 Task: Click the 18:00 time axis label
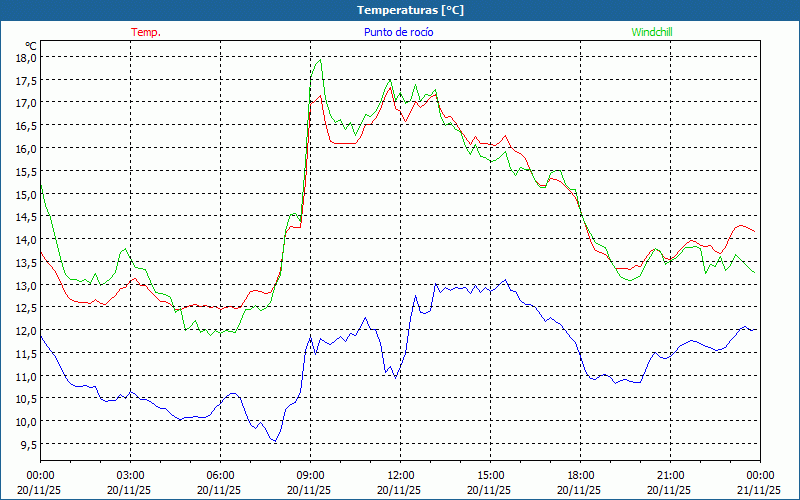pos(580,475)
